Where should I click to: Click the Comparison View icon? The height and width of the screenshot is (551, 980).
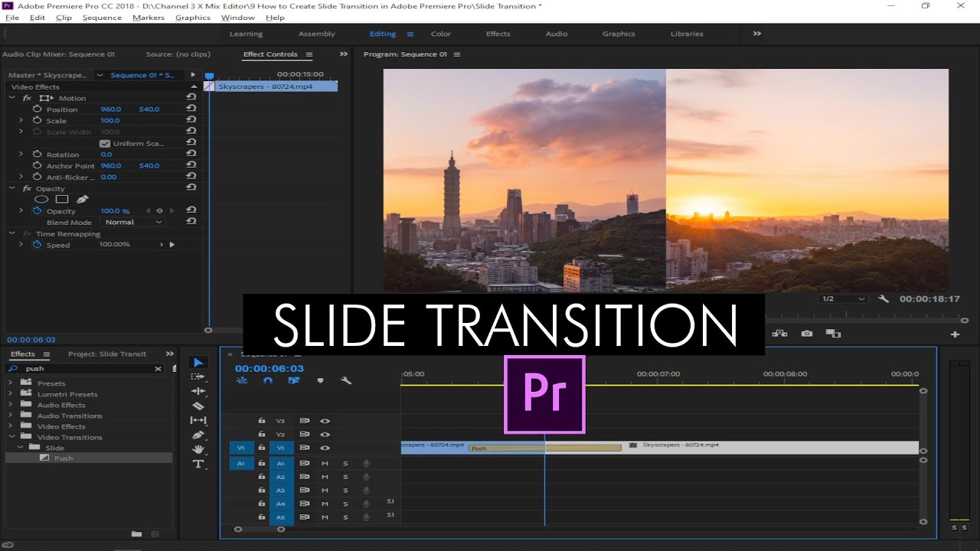[x=833, y=334]
